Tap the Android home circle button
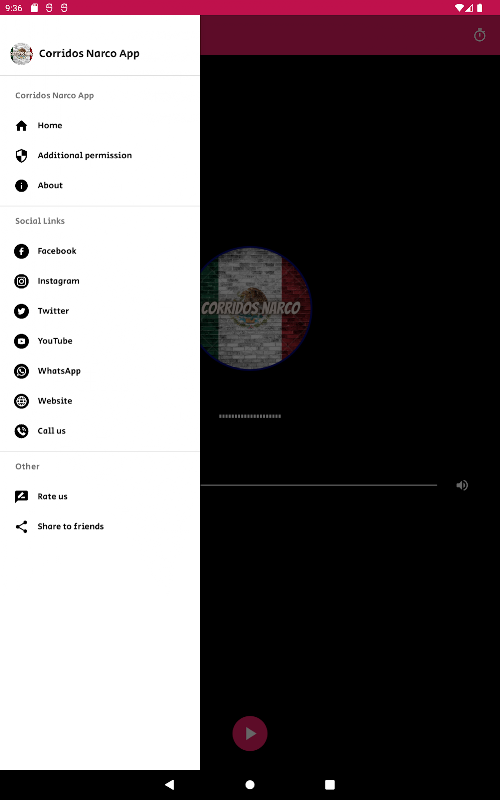The width and height of the screenshot is (500, 800). coord(250,785)
